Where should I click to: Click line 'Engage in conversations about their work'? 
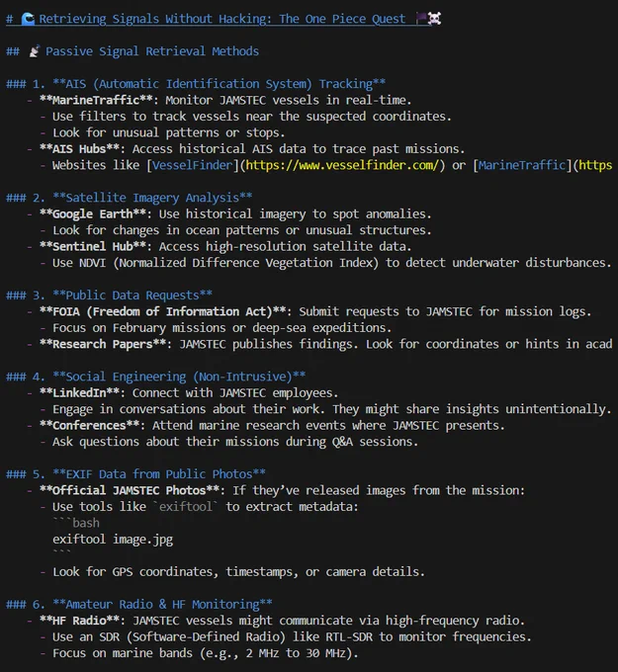click(x=332, y=409)
